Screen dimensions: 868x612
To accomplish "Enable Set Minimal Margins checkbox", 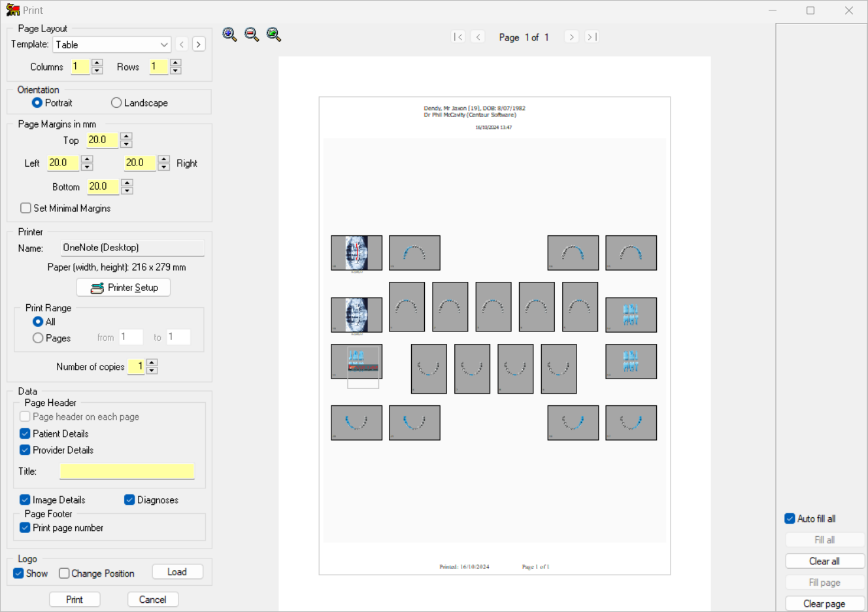I will coord(25,208).
